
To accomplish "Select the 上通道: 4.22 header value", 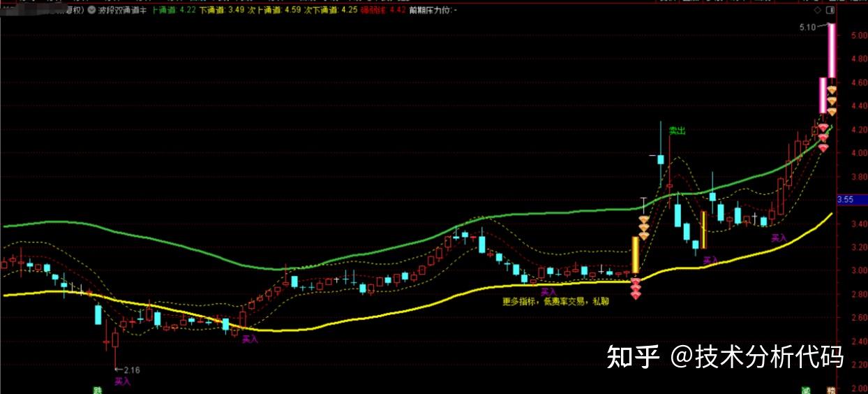I will (x=173, y=11).
